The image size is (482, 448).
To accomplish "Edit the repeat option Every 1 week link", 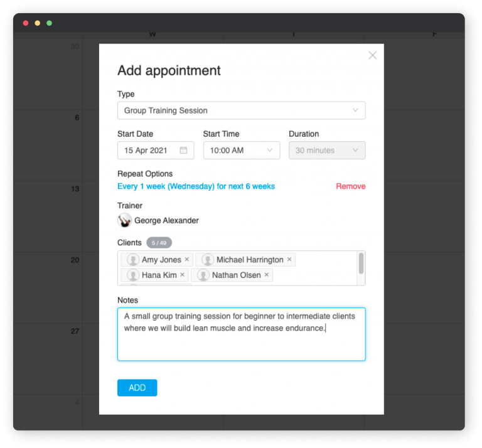I will point(196,186).
